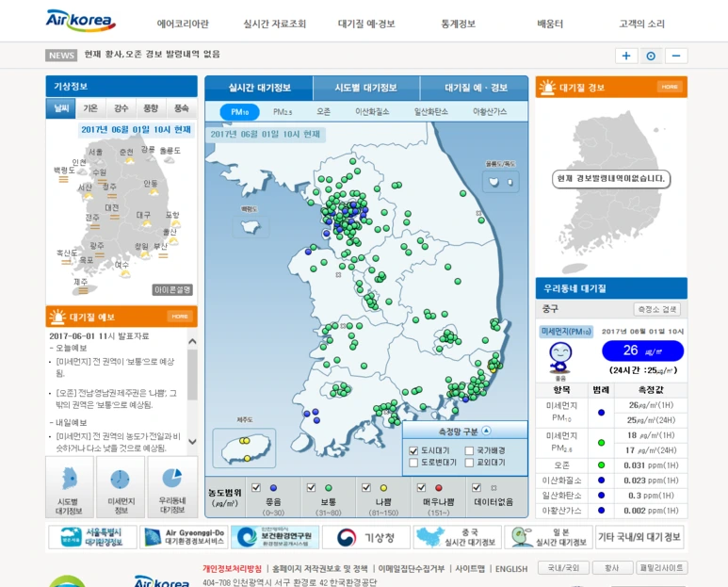Click the Air Korea logo in the header
Image resolution: width=728 pixels, height=587 pixels.
80,21
